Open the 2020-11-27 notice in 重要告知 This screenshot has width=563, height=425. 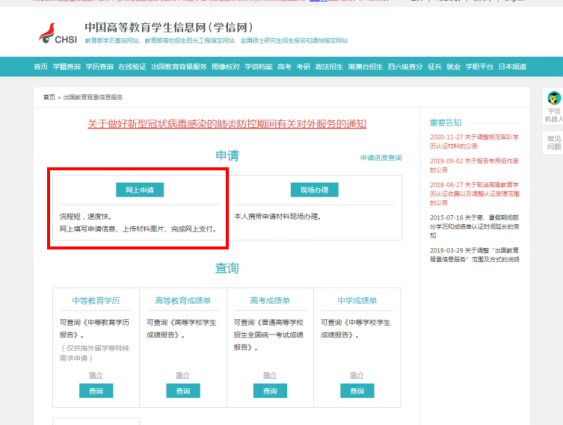click(x=474, y=141)
